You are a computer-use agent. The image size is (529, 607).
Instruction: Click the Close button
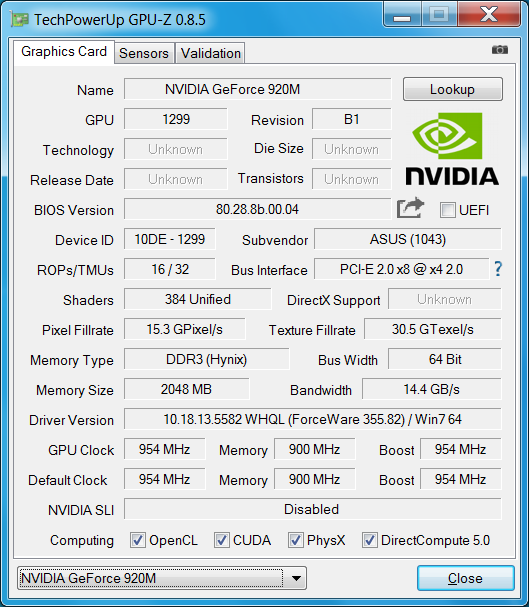(x=466, y=578)
